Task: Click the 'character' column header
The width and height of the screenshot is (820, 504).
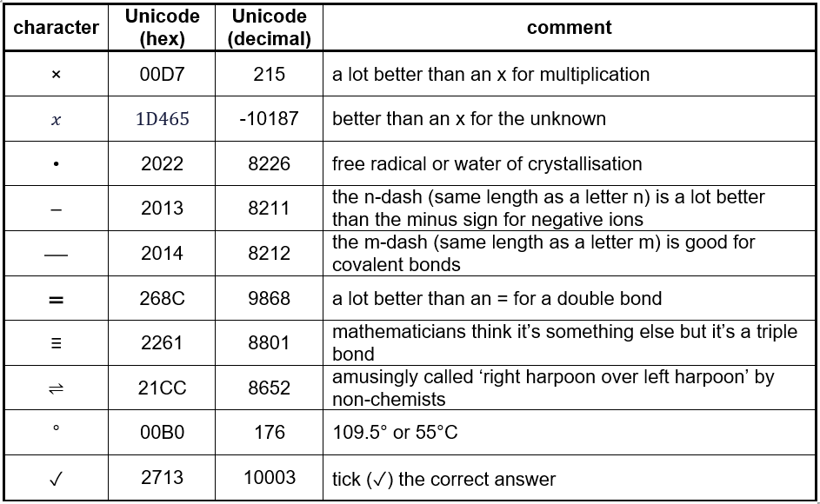Action: tap(57, 28)
